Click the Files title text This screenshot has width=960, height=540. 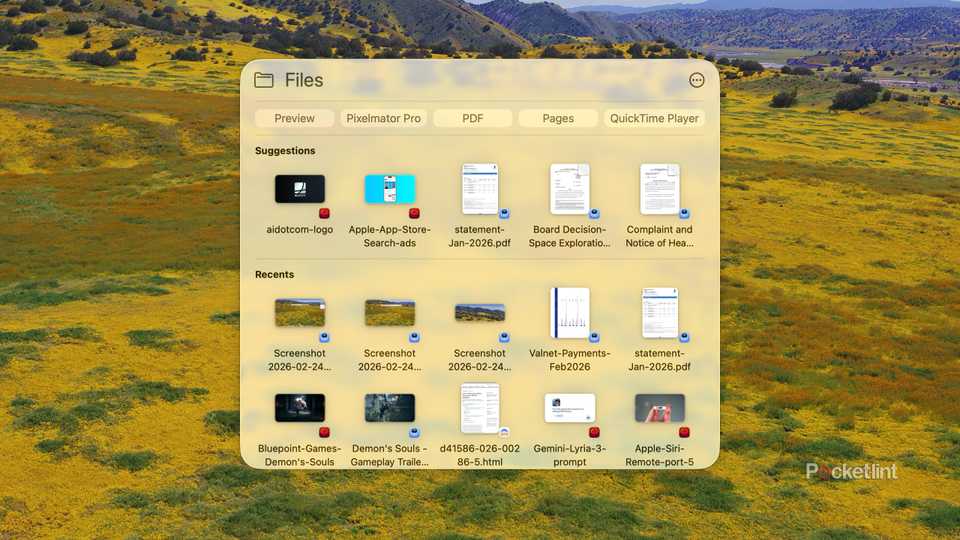(x=304, y=80)
